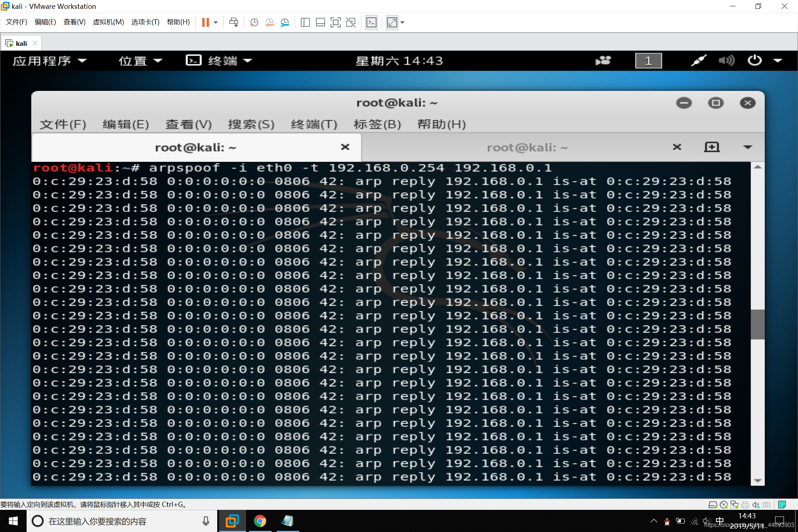This screenshot has height=532, width=798.
Task: Click the revert to snapshot icon
Action: [269, 23]
